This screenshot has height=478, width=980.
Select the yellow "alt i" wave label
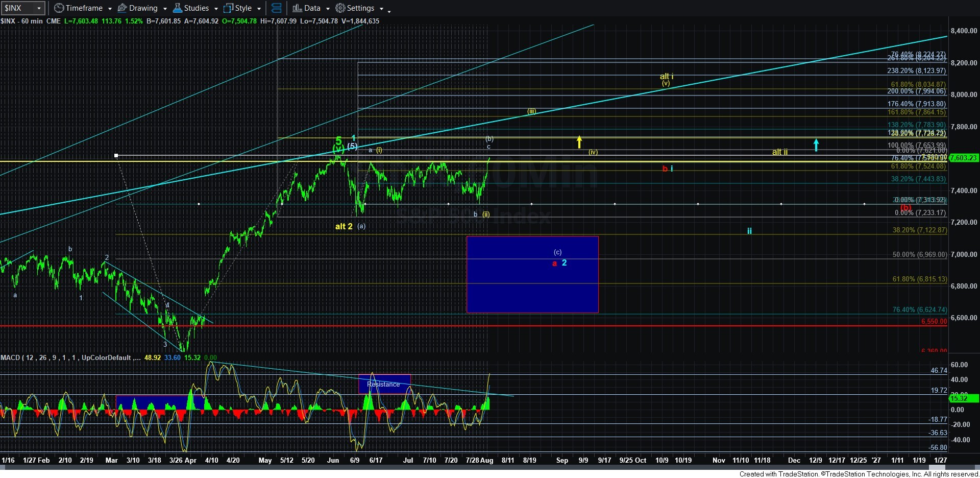(x=667, y=76)
